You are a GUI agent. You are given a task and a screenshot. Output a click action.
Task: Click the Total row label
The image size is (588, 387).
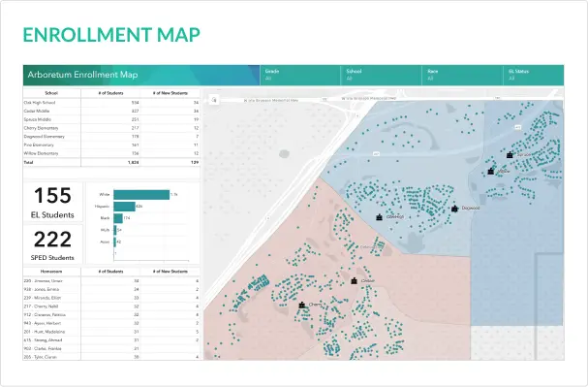pos(28,163)
